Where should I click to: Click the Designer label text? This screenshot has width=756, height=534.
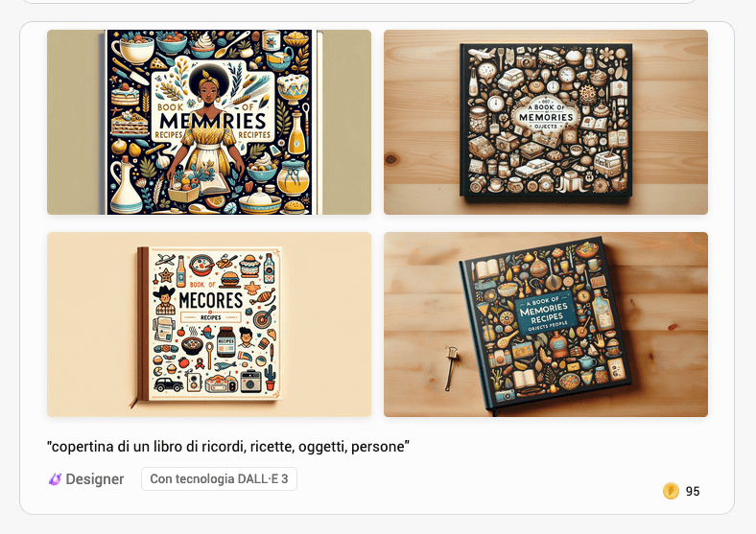point(94,479)
